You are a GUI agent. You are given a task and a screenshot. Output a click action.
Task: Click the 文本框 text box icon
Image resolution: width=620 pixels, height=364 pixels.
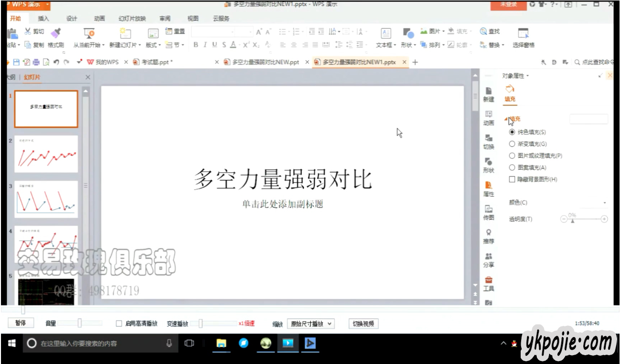click(x=386, y=33)
